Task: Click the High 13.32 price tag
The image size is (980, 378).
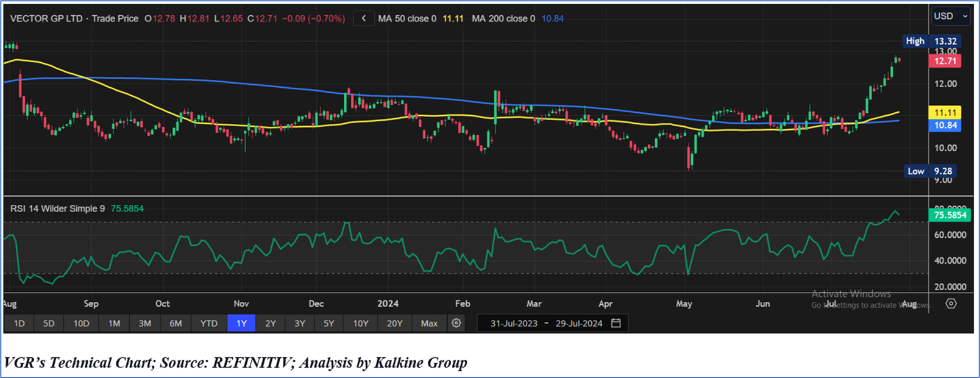Action: (931, 41)
